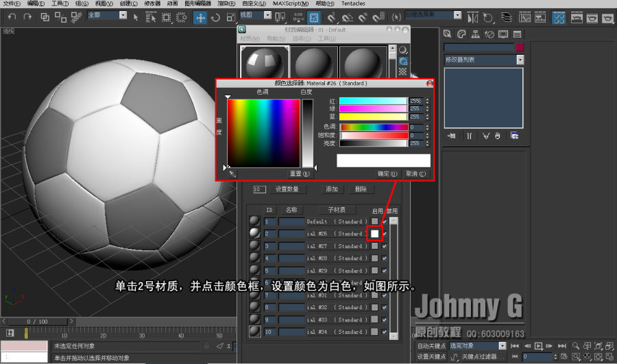Open the Modify command panel tab

[x=461, y=34]
